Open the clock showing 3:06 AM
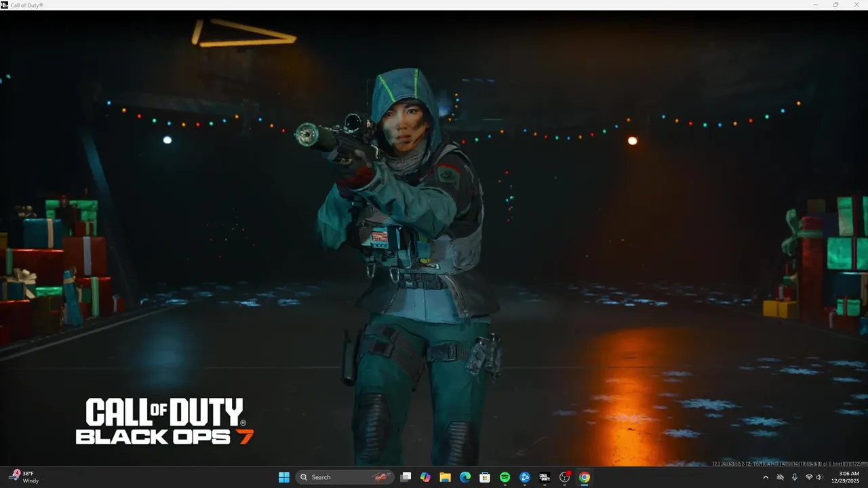Image resolution: width=868 pixels, height=488 pixels. tap(846, 477)
